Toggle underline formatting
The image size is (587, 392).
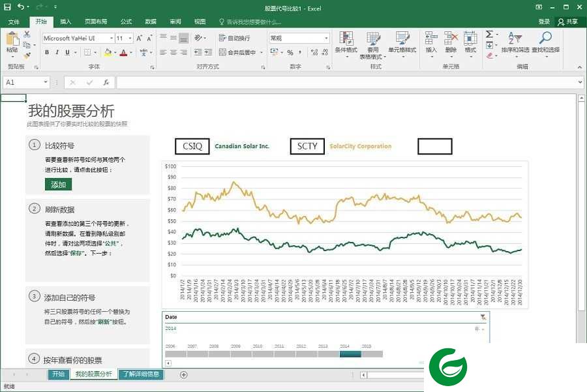pos(67,52)
